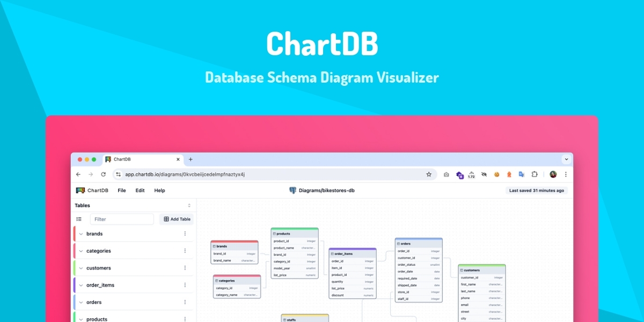Viewport: 644px width, 322px height.
Task: Click the browser address bar URL
Action: click(185, 174)
